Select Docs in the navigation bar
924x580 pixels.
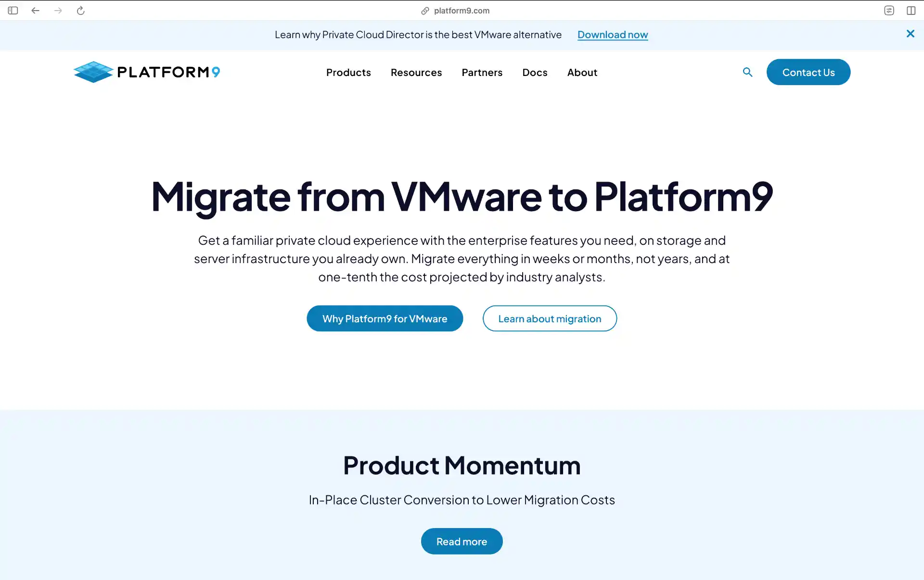pos(535,72)
